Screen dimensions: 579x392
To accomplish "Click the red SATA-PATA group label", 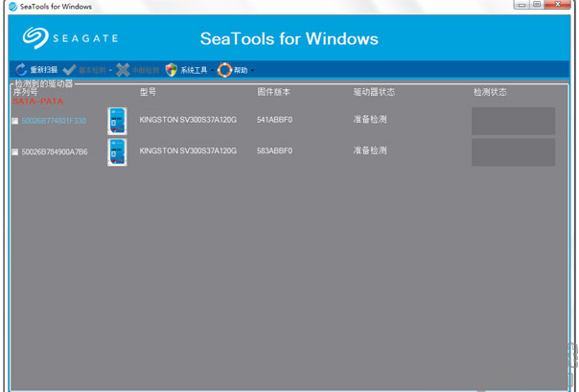I will [38, 102].
